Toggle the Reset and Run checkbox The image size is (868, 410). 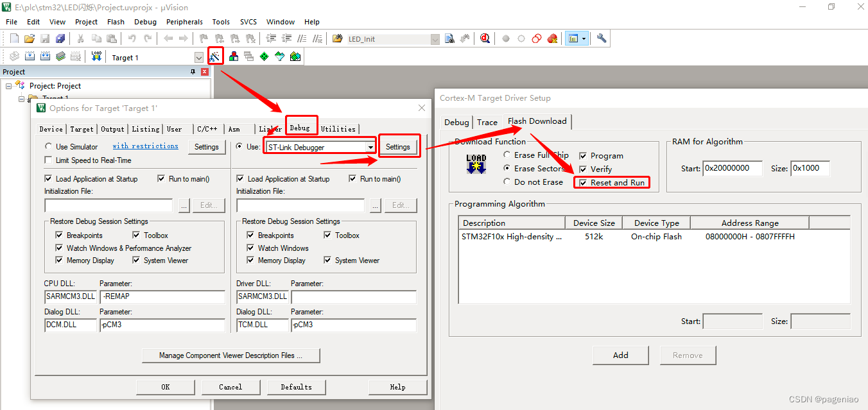point(583,183)
